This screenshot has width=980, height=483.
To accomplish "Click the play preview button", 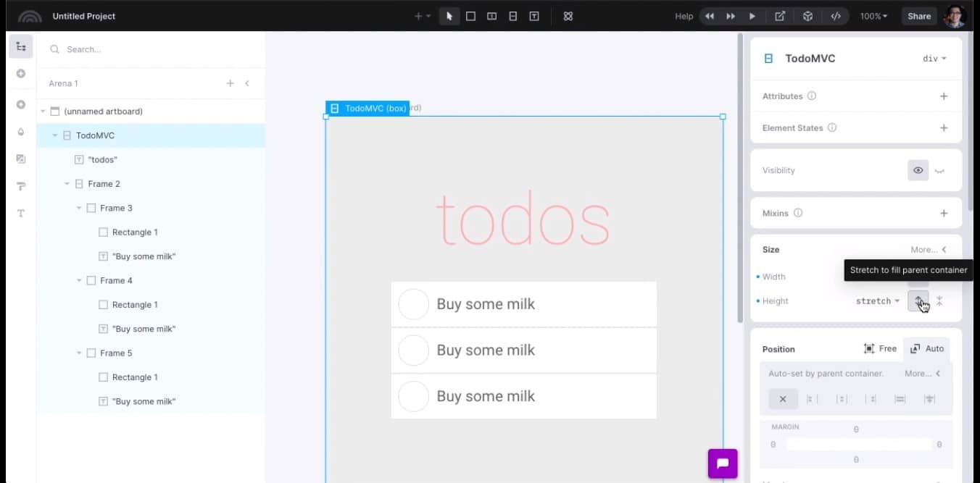I will 752,16.
